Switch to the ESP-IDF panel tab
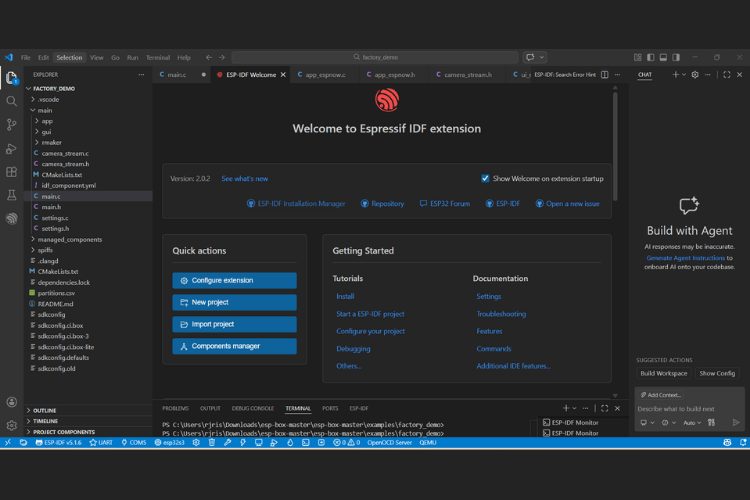 point(359,408)
